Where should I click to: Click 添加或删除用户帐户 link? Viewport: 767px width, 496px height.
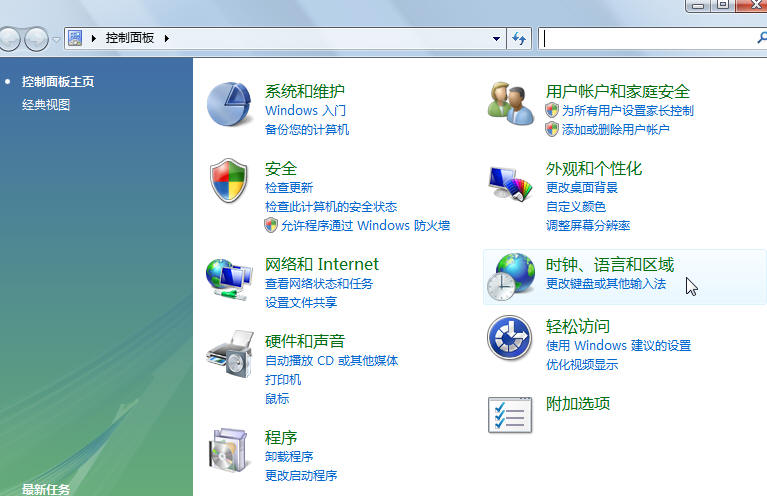(615, 130)
